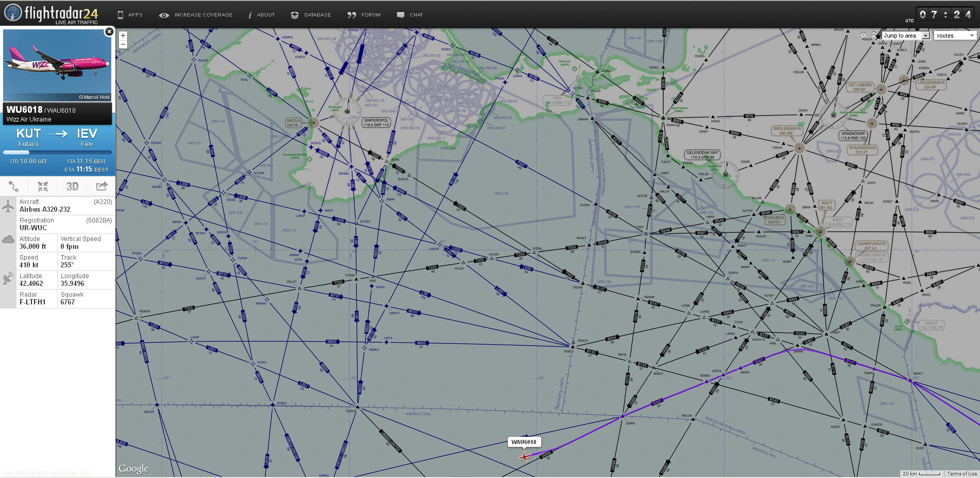The height and width of the screenshot is (478, 980).
Task: Go to the Database page
Action: [x=311, y=15]
